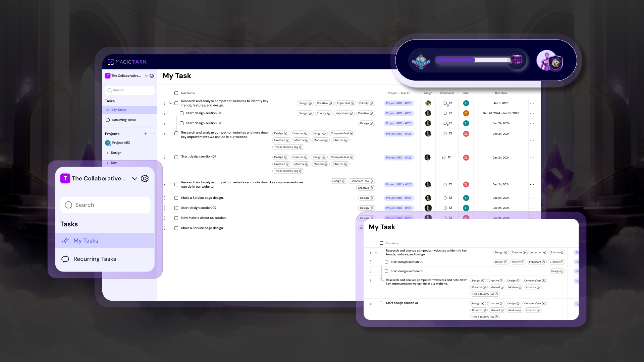
Task: Check trends task checkbox in enlarged My Task card
Action: click(381, 252)
